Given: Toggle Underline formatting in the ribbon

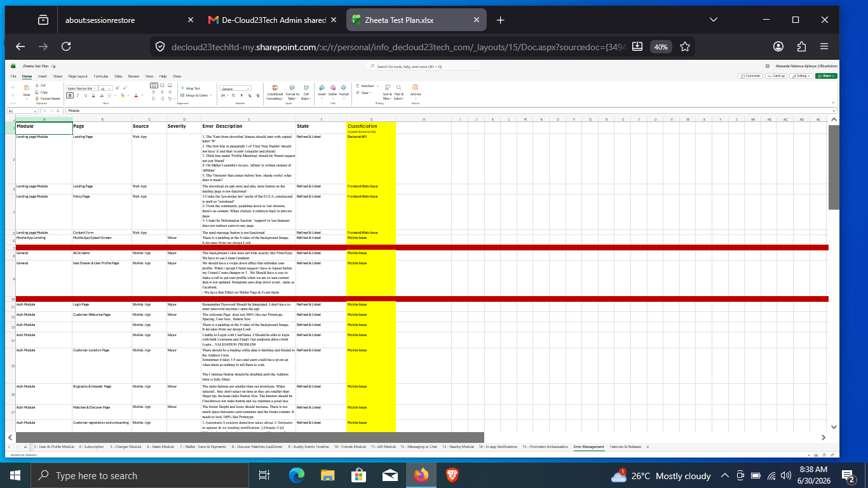Looking at the screenshot, I should tap(85, 95).
